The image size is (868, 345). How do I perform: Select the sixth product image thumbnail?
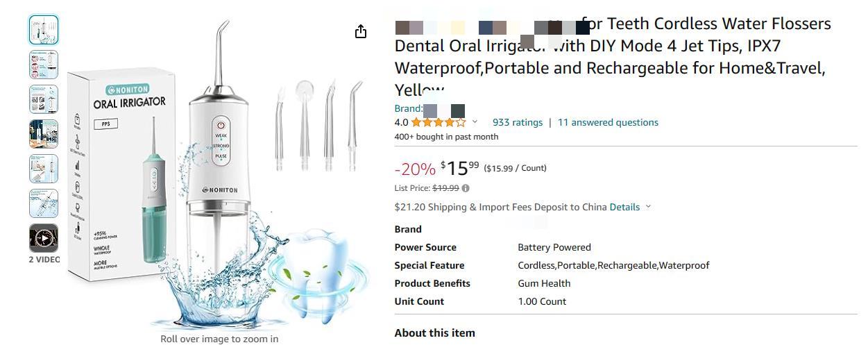[x=44, y=203]
